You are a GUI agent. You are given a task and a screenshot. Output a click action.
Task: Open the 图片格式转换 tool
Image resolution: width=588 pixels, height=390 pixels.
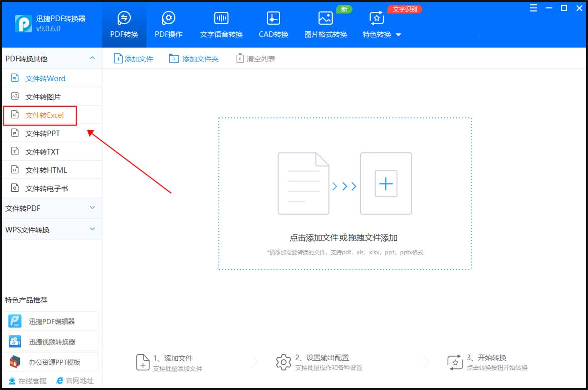point(325,23)
